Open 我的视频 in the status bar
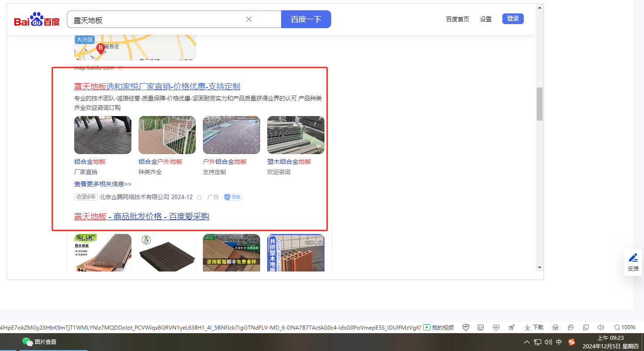The width and height of the screenshot is (644, 351). click(438, 327)
